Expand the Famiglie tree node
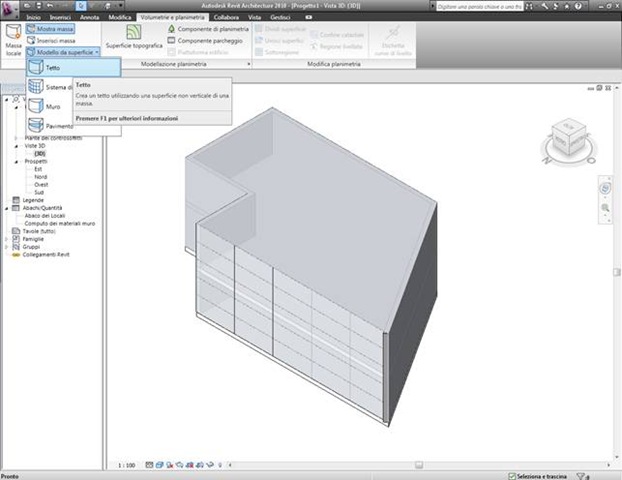Screen dimensions: 622x480 point(6,239)
